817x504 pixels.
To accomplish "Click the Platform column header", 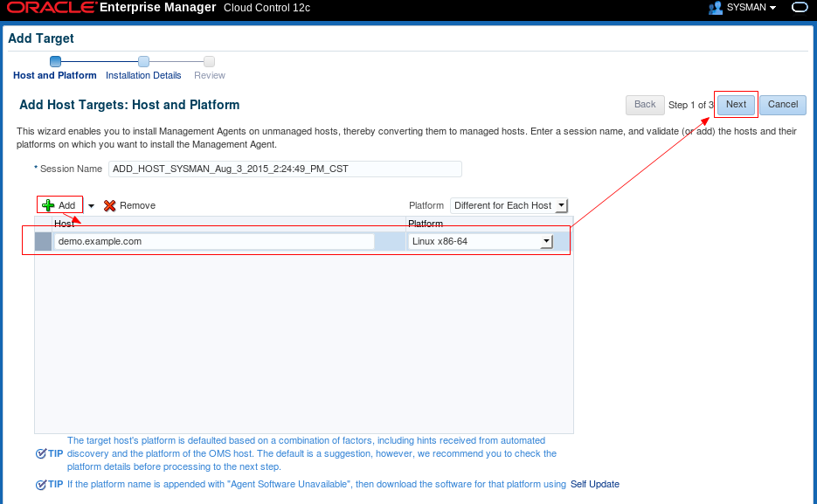I will coord(489,224).
